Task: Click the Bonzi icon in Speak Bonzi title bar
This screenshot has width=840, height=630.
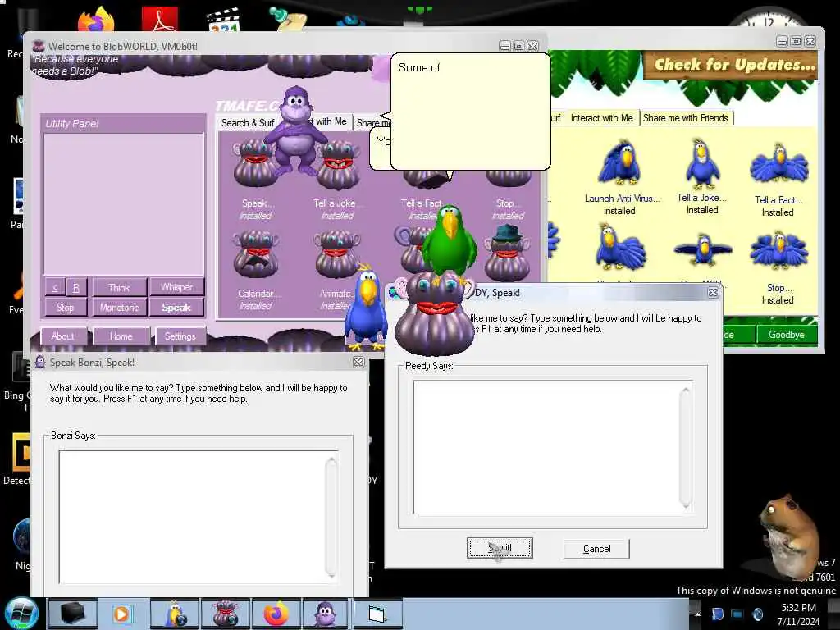Action: pos(39,362)
